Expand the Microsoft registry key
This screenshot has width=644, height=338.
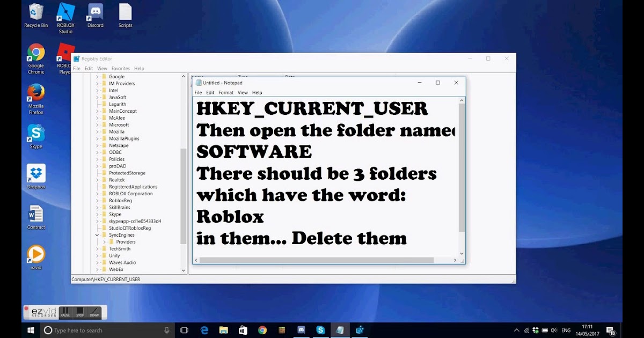click(x=98, y=124)
